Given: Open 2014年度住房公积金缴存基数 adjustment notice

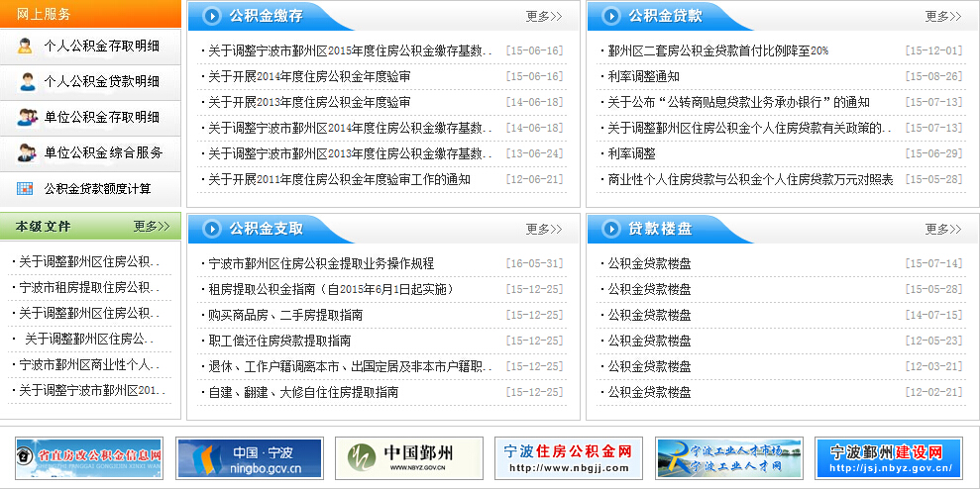Looking at the screenshot, I should click(350, 128).
